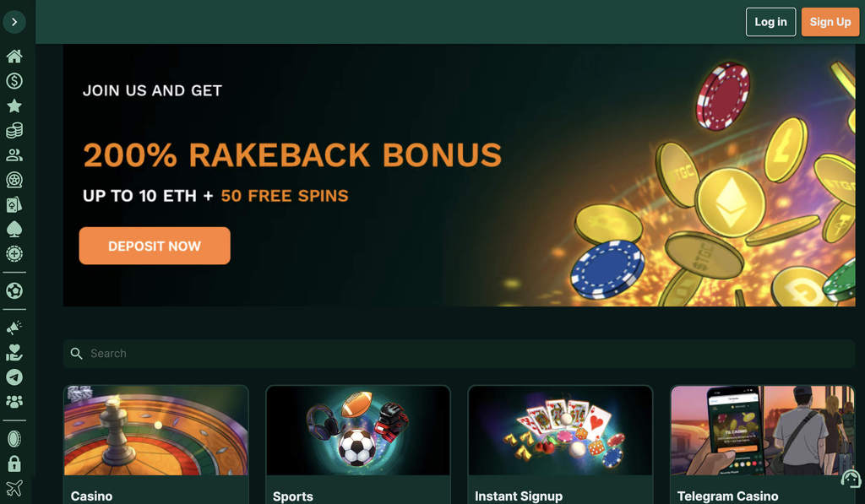Viewport: 865px width, 504px height.
Task: Expand the sidebar with the chevron arrow
Action: click(x=14, y=22)
